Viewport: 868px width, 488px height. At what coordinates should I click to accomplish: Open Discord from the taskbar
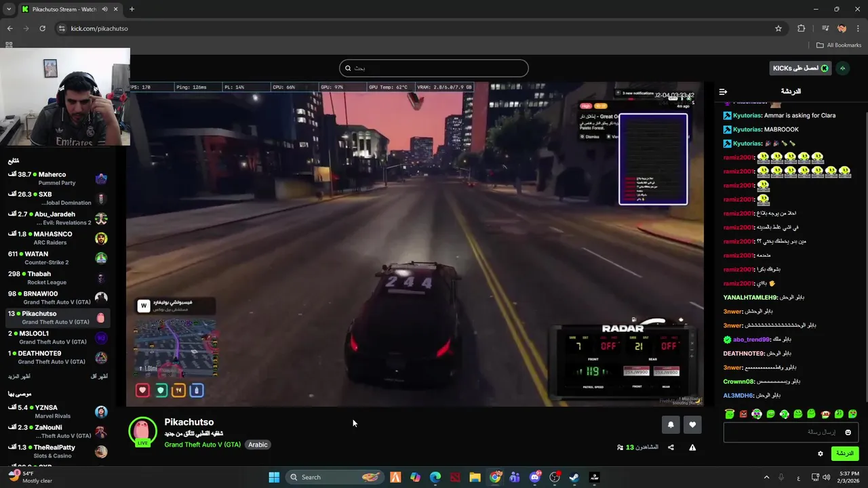[x=535, y=477]
